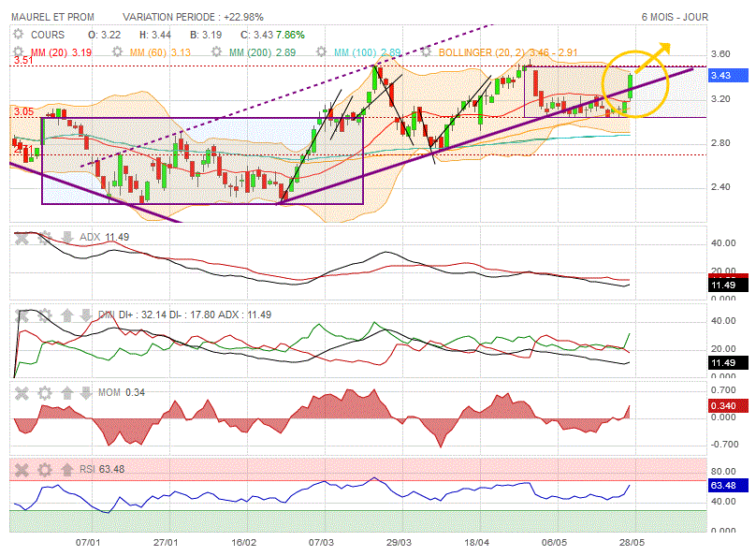The image size is (756, 556).
Task: Move the MOM panel up
Action: (67, 393)
